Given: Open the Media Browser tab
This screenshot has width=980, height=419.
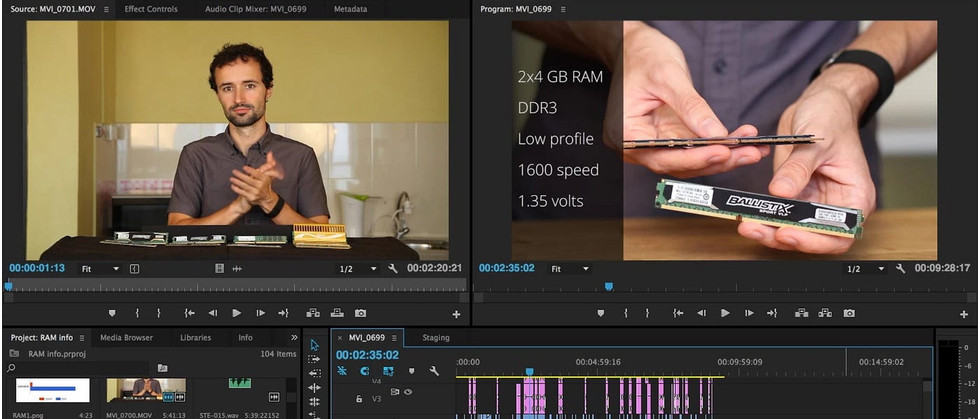Looking at the screenshot, I should [127, 337].
